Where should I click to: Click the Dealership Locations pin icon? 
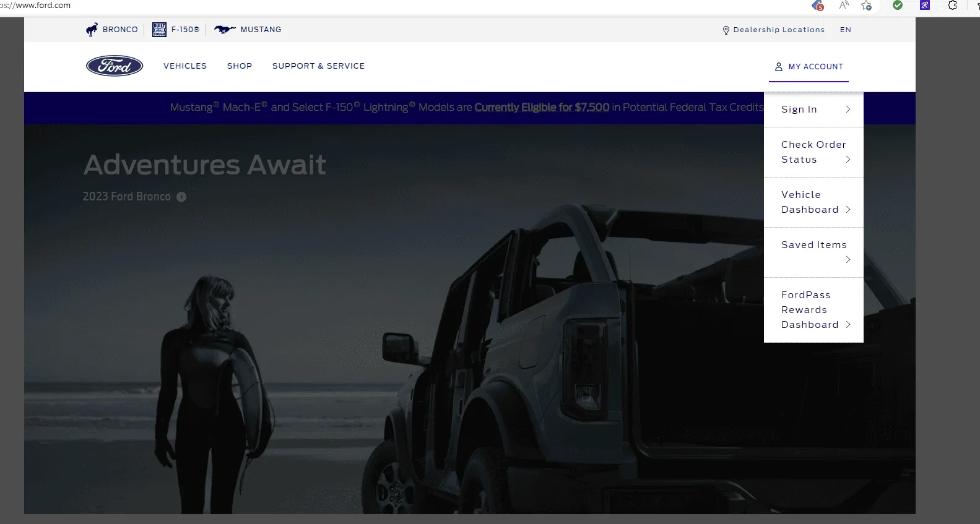pos(726,30)
